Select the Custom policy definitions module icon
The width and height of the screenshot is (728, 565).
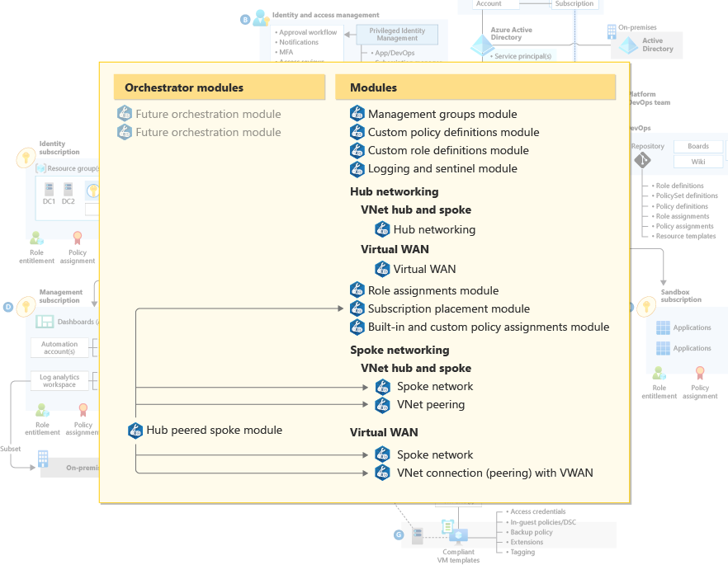coord(357,132)
